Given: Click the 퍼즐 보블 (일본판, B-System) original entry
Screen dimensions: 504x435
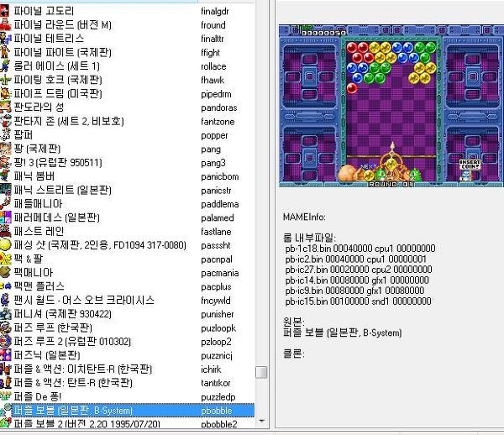Looking at the screenshot, I should [343, 333].
